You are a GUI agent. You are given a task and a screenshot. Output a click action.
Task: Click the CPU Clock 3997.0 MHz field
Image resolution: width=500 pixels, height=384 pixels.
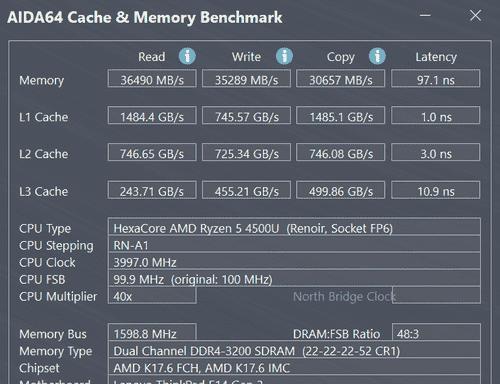point(294,261)
